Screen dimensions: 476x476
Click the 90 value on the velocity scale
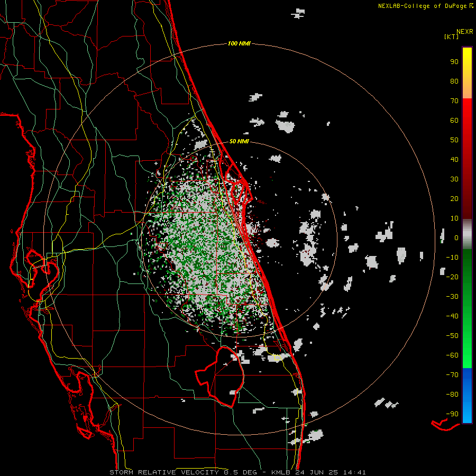pos(454,62)
